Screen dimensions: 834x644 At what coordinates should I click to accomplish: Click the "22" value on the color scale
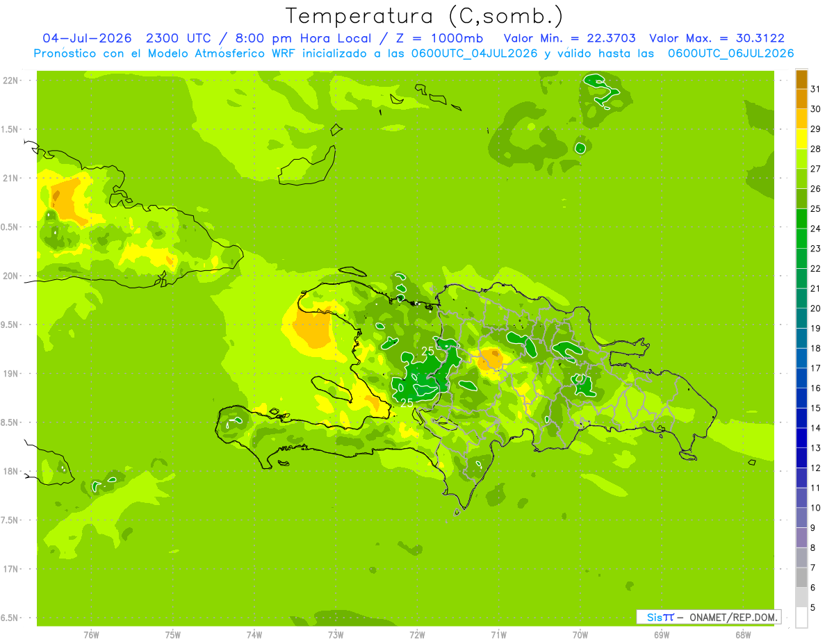(x=817, y=268)
